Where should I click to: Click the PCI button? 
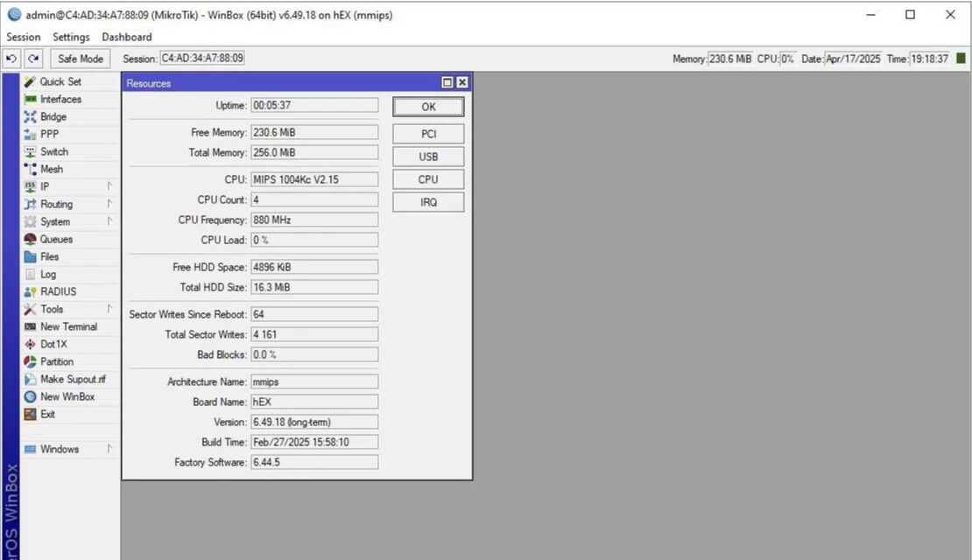point(428,134)
